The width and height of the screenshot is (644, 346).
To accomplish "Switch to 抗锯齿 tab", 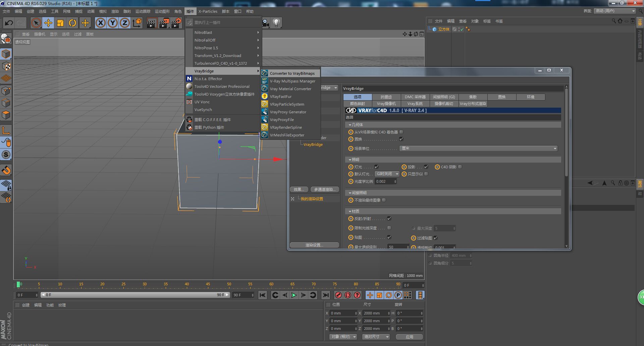I will 386,97.
